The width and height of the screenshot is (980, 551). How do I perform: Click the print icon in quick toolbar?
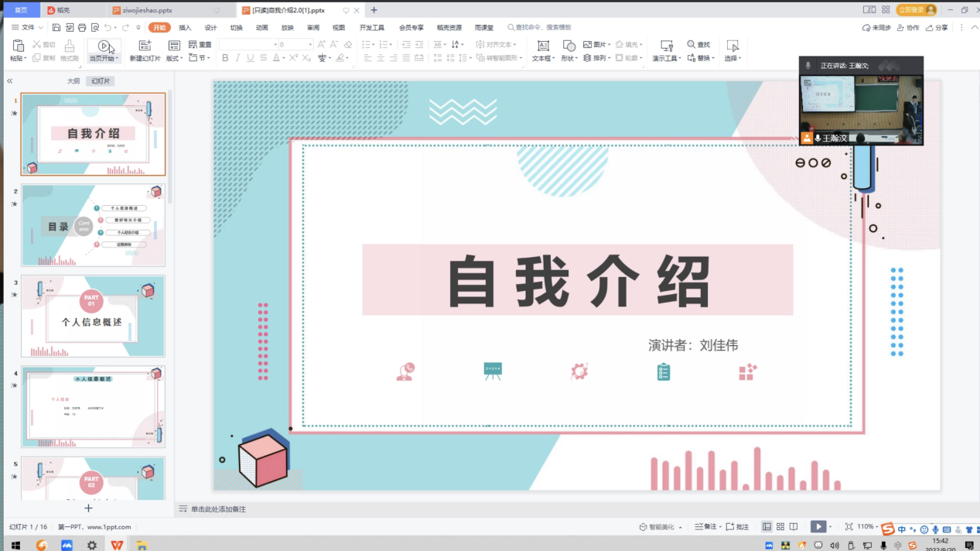82,28
